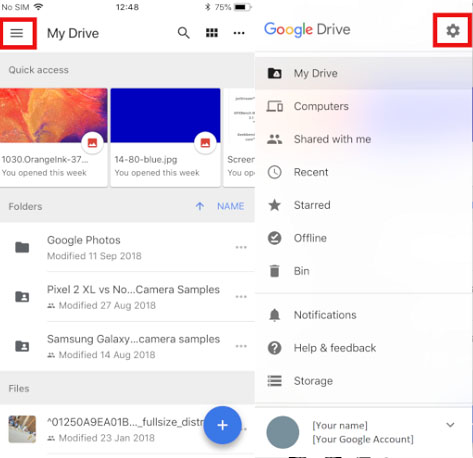The height and width of the screenshot is (458, 473).
Task: Click Modified 23 Jan 2018 text
Action: pos(107,438)
